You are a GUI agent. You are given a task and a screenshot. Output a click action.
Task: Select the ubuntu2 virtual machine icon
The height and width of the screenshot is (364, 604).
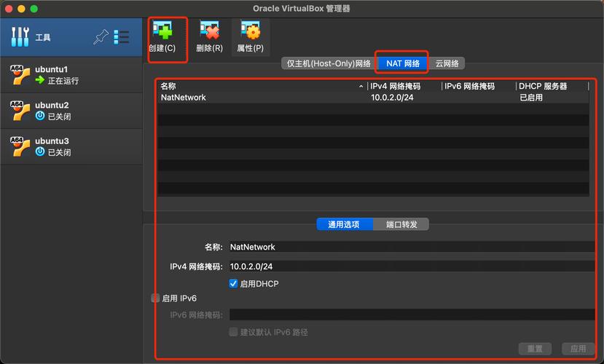(x=20, y=111)
